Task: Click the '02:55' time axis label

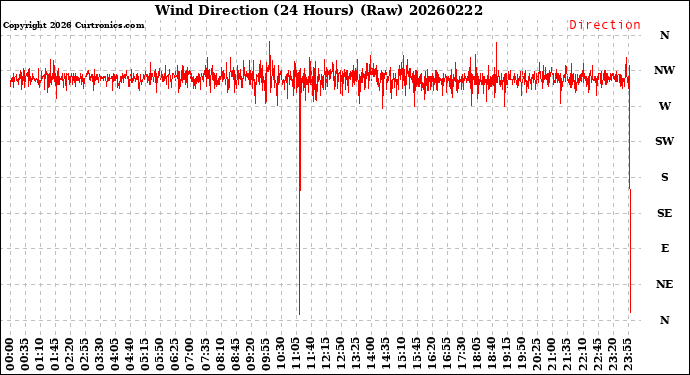Action: tap(85, 355)
